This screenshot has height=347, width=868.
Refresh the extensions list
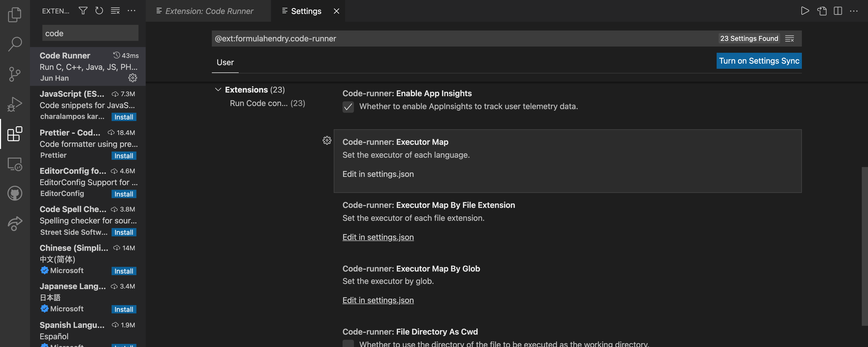click(x=99, y=11)
